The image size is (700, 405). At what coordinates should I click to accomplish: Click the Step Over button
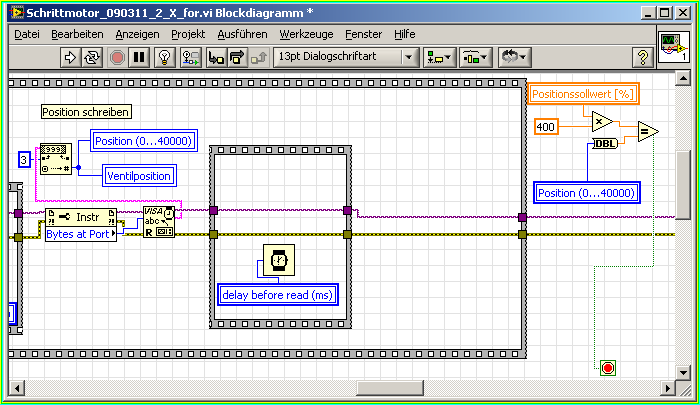pyautogui.click(x=237, y=57)
